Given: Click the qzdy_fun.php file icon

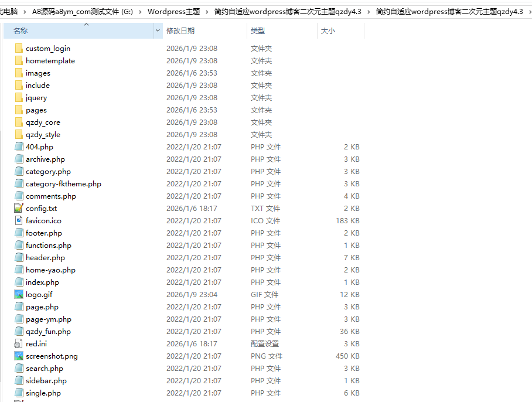Looking at the screenshot, I should 19,331.
